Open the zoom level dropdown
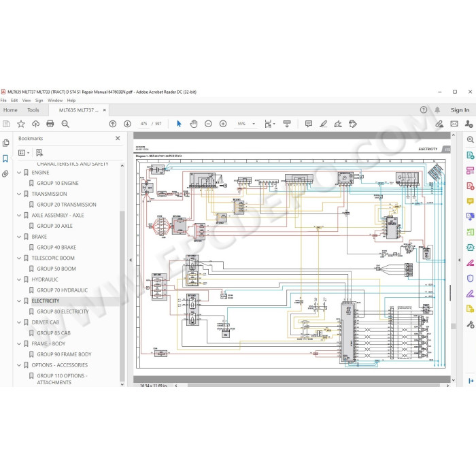This screenshot has height=476, width=476. click(x=254, y=124)
